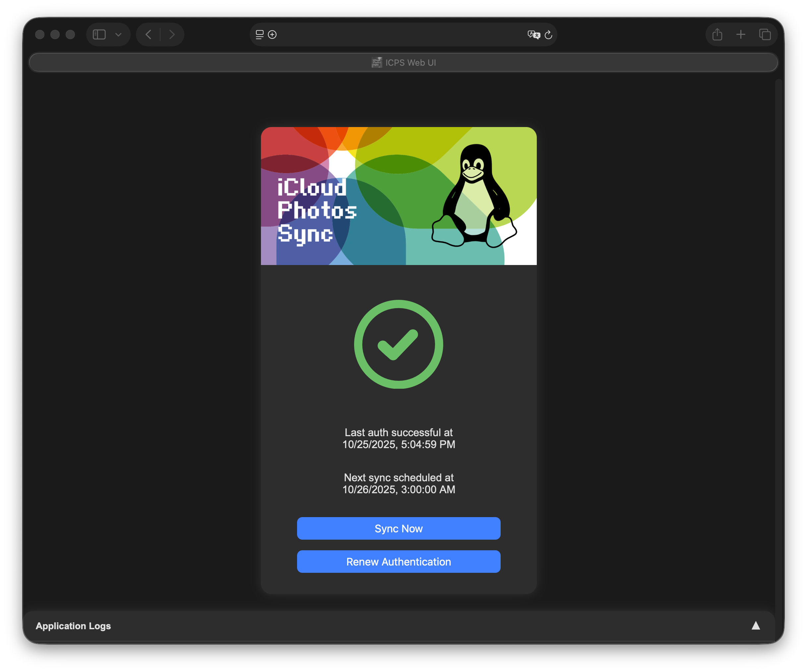This screenshot has width=807, height=672.
Task: Click the address bar to edit URL
Action: 403,34
